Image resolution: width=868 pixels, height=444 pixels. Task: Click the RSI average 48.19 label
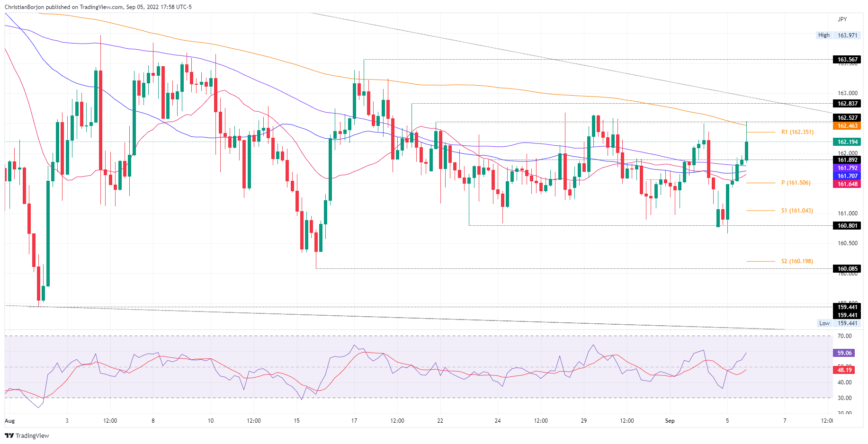pos(844,370)
